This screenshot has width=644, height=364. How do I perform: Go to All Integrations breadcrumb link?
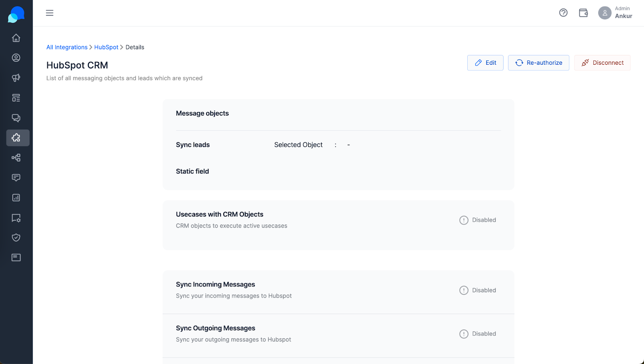[67, 47]
